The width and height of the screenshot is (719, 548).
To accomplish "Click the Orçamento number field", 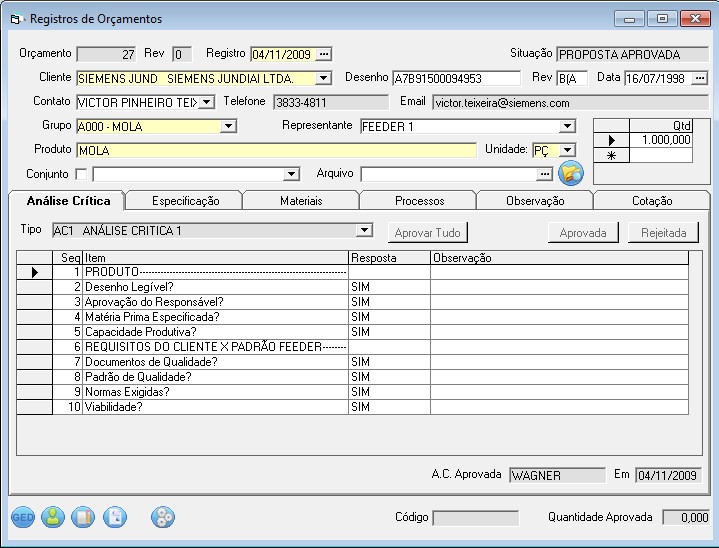I will click(x=106, y=55).
